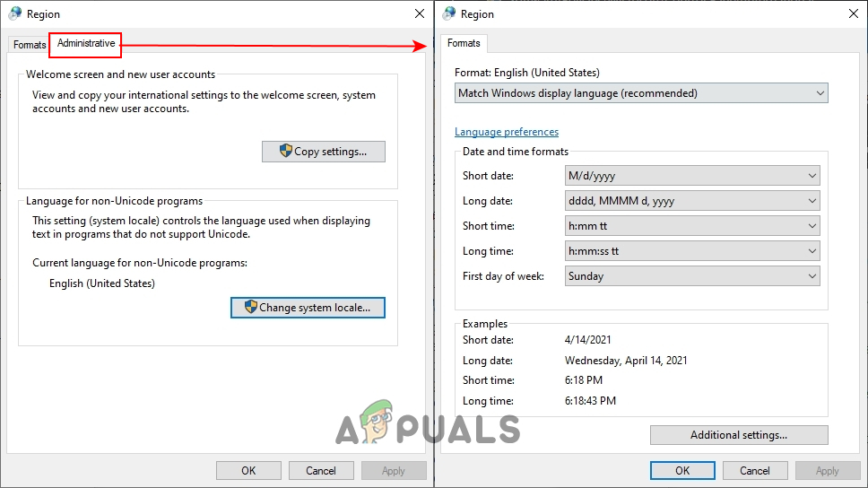Open the Formats tab in left Region window

30,45
